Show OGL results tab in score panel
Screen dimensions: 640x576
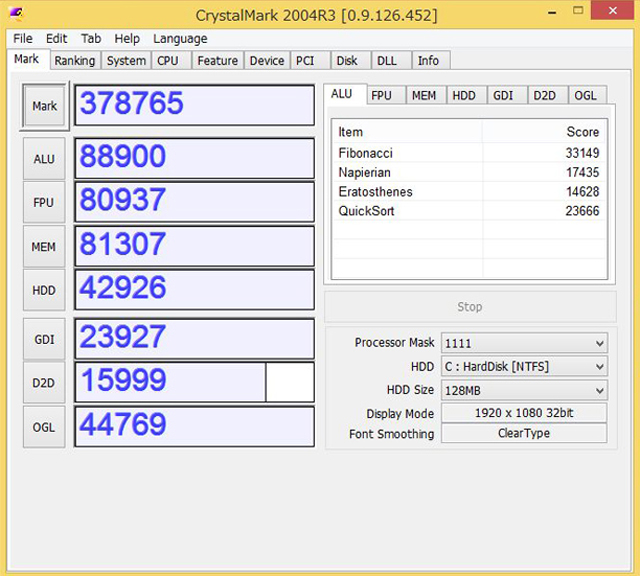pos(587,95)
